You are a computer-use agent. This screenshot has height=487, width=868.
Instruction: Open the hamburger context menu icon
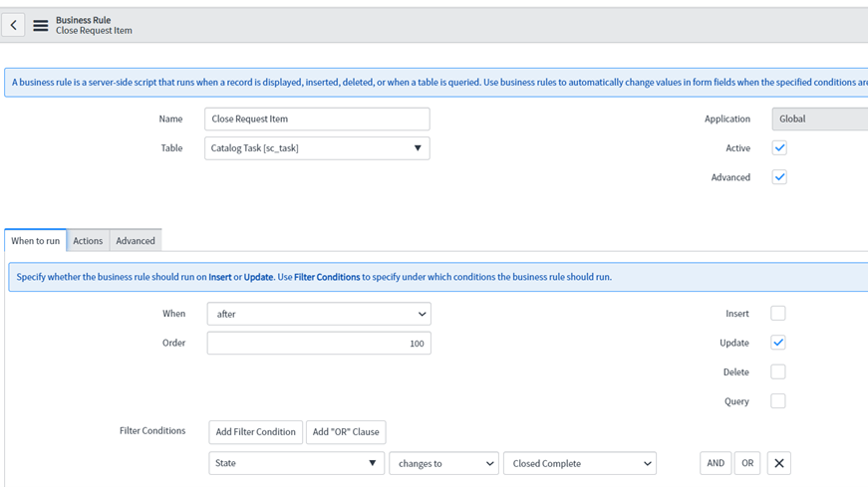[x=41, y=25]
